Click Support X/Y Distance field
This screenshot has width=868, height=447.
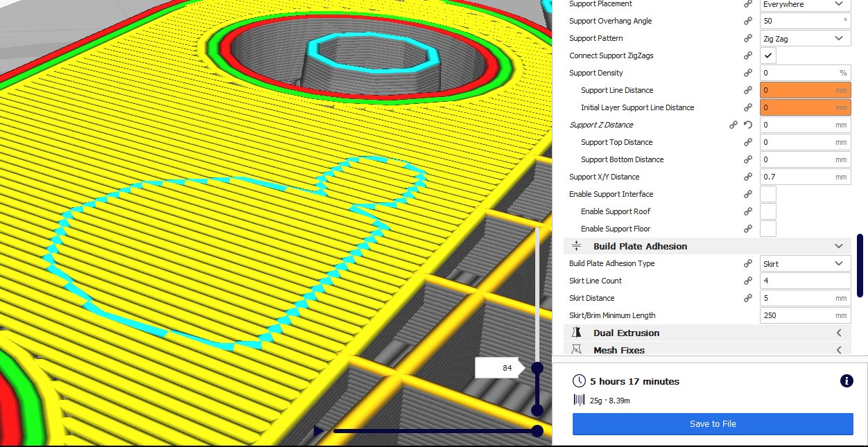coord(806,177)
